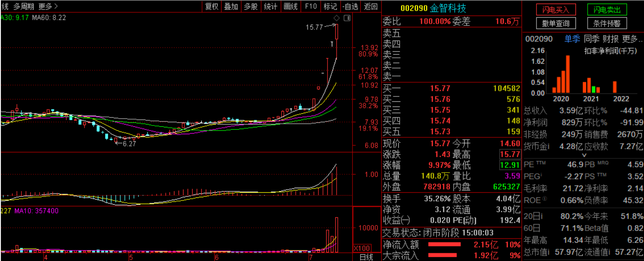This screenshot has height=261, width=644.
Task: Click the 年最高 value 14.34
Action: pos(572,240)
